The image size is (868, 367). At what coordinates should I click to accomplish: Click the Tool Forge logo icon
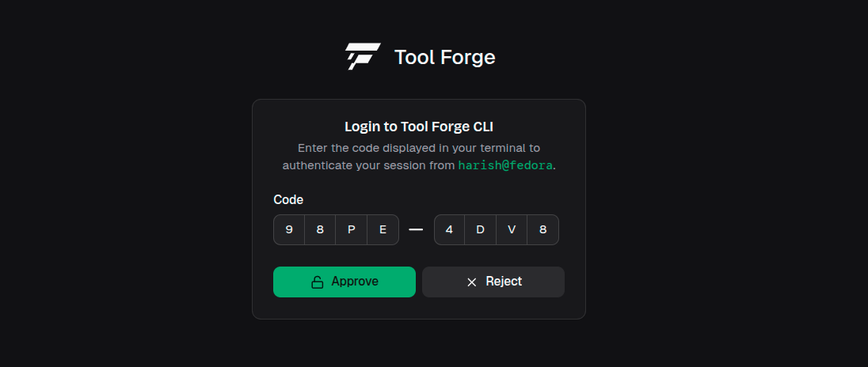click(363, 57)
